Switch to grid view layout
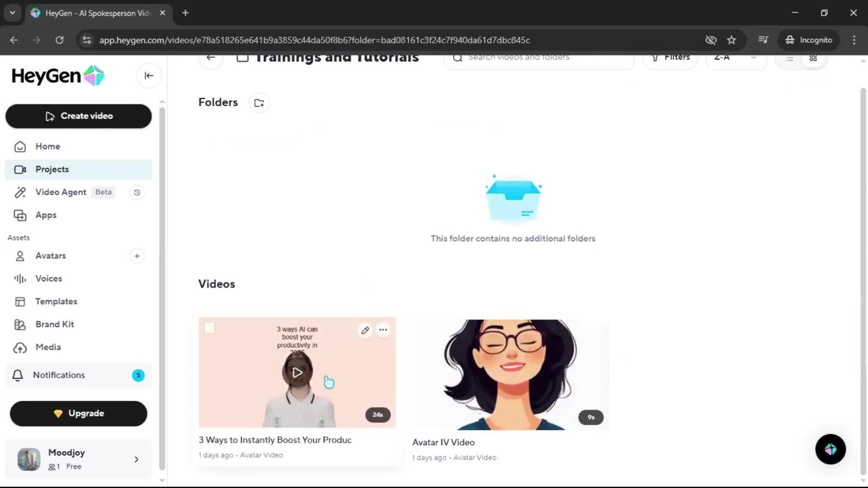This screenshot has width=868, height=488. (x=813, y=58)
